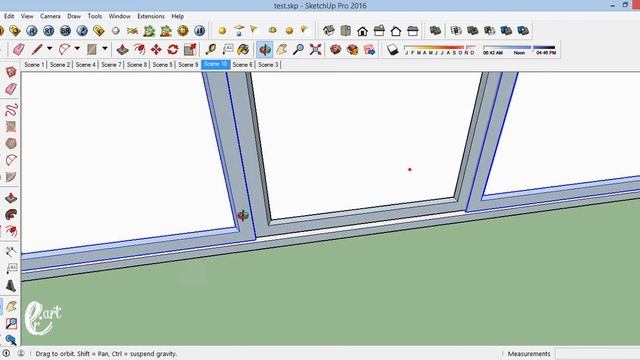Image resolution: width=640 pixels, height=360 pixels.
Task: Click the Trim solid tool
Action: 506,31
